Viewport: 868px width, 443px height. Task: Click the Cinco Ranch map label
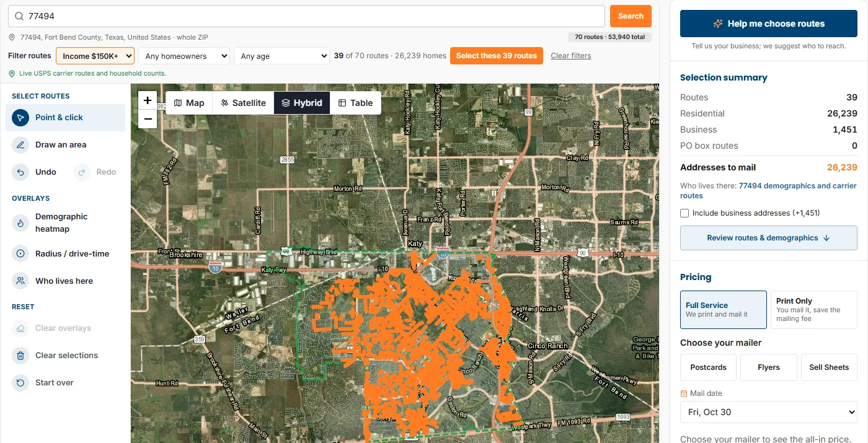(x=547, y=346)
